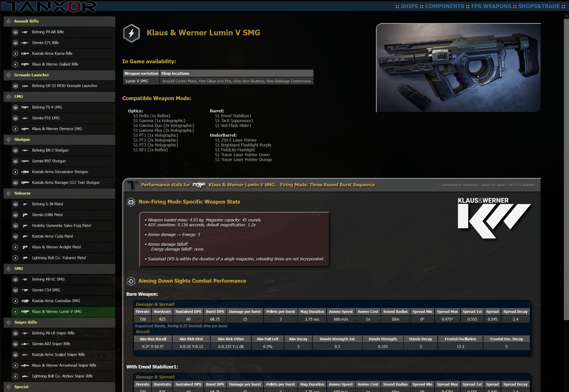Image resolution: width=569 pixels, height=392 pixels.
Task: Open the Gemini A03 Sniper Rifle page
Action: (51, 344)
